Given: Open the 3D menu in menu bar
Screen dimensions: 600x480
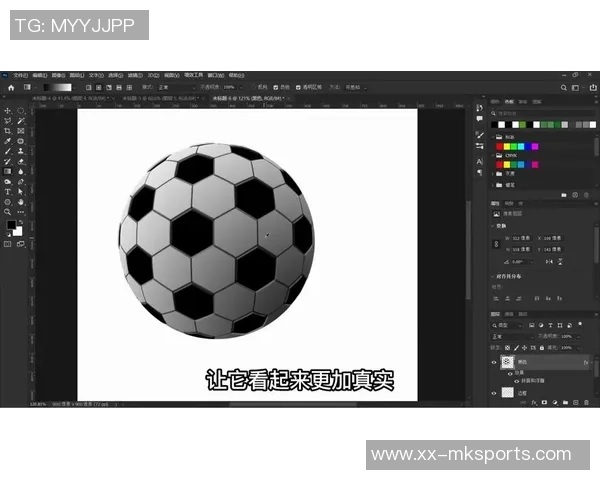Looking at the screenshot, I should [x=153, y=75].
